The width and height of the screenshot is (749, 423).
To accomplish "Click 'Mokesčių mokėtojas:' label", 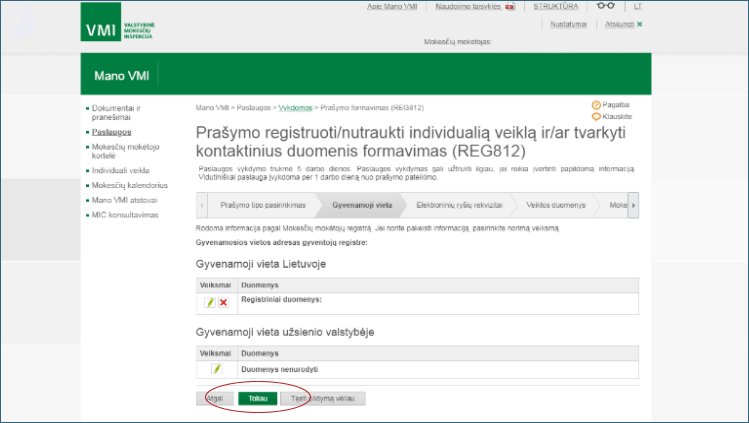I will point(458,42).
